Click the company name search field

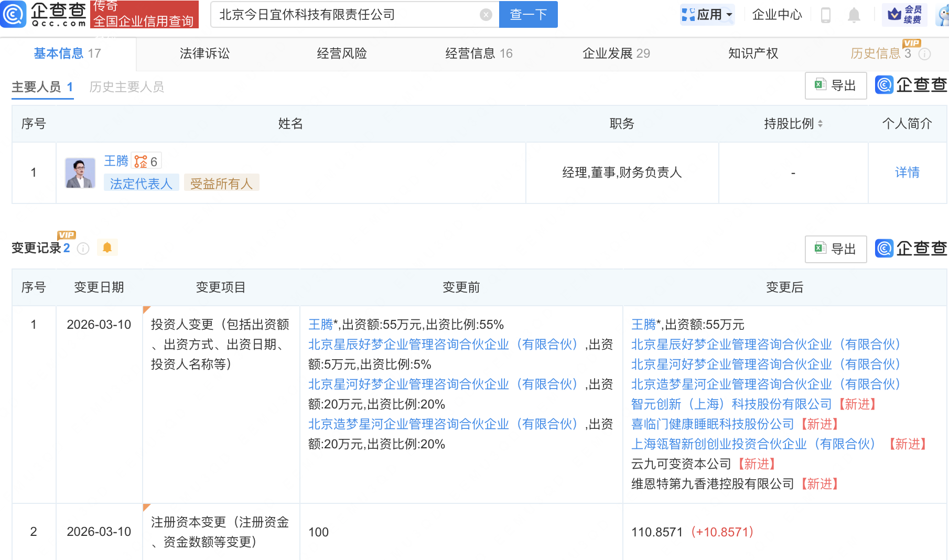tap(346, 15)
